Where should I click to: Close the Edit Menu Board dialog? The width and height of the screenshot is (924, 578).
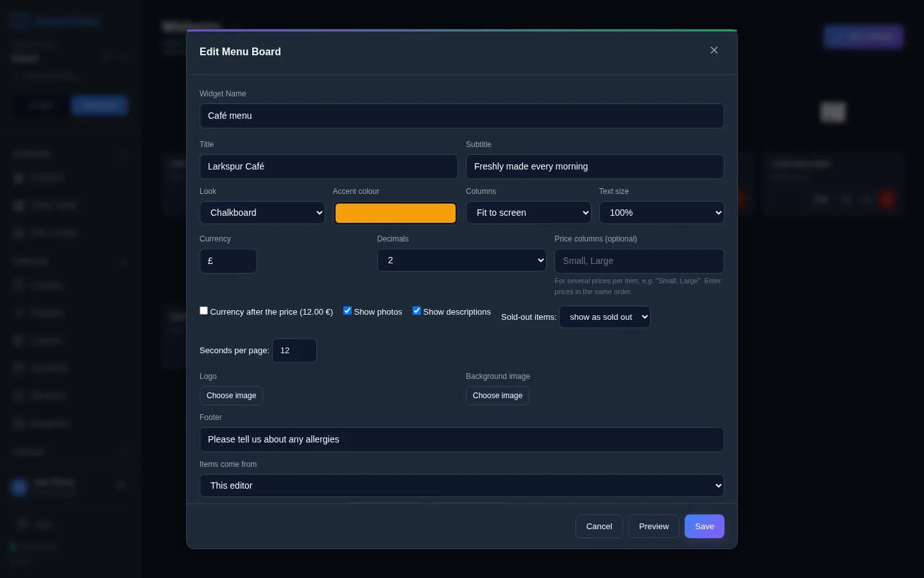tap(714, 50)
